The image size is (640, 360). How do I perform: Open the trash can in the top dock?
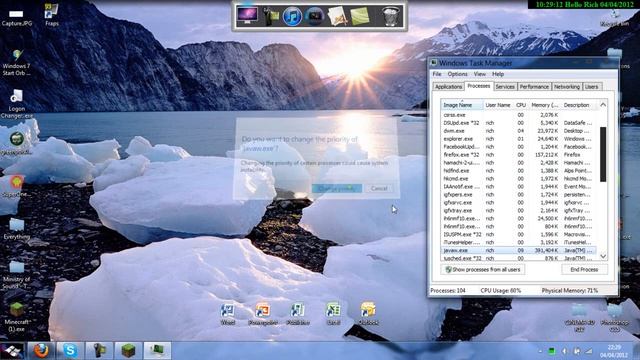click(390, 16)
